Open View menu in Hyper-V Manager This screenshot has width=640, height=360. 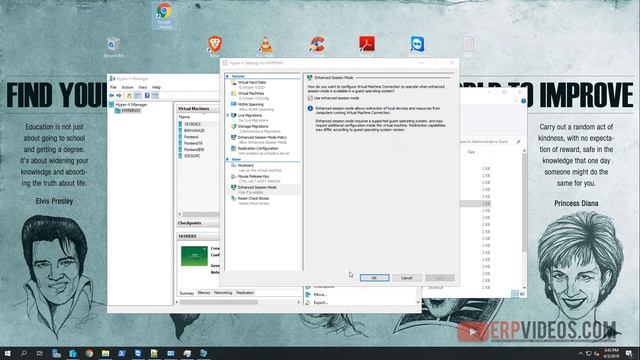click(142, 87)
